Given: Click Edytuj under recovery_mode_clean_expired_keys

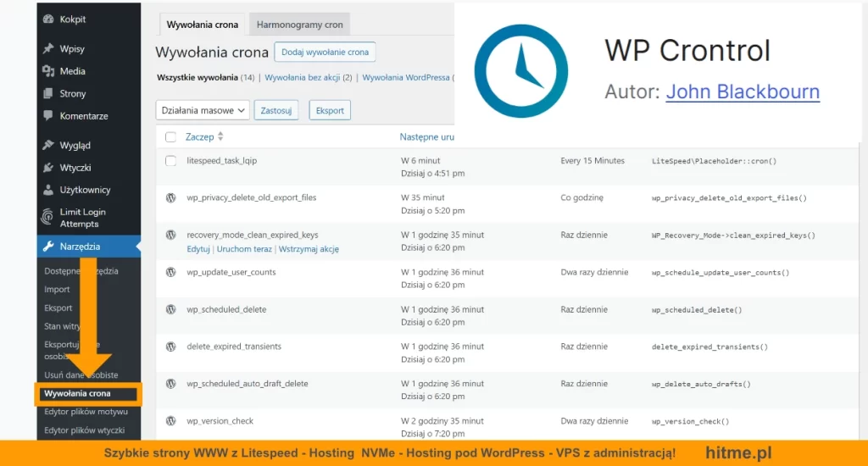Looking at the screenshot, I should (x=198, y=249).
